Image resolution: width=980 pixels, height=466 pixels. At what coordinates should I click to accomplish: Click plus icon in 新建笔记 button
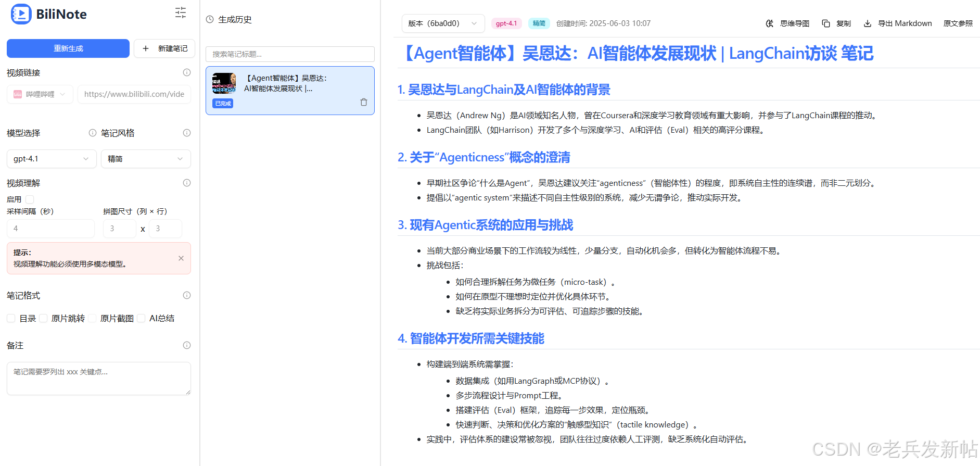point(146,48)
